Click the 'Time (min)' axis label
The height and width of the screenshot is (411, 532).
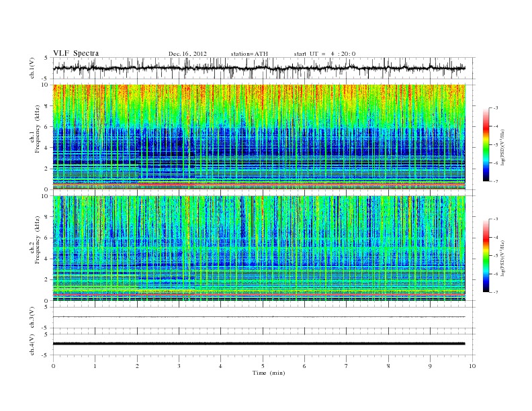(269, 373)
